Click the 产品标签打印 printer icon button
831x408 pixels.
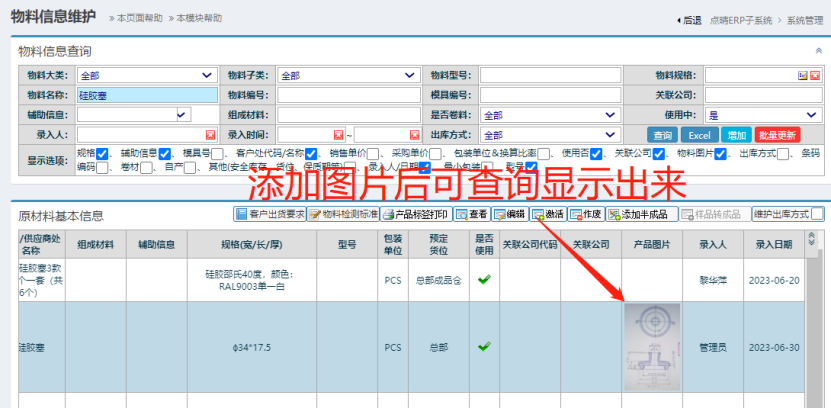tap(415, 214)
